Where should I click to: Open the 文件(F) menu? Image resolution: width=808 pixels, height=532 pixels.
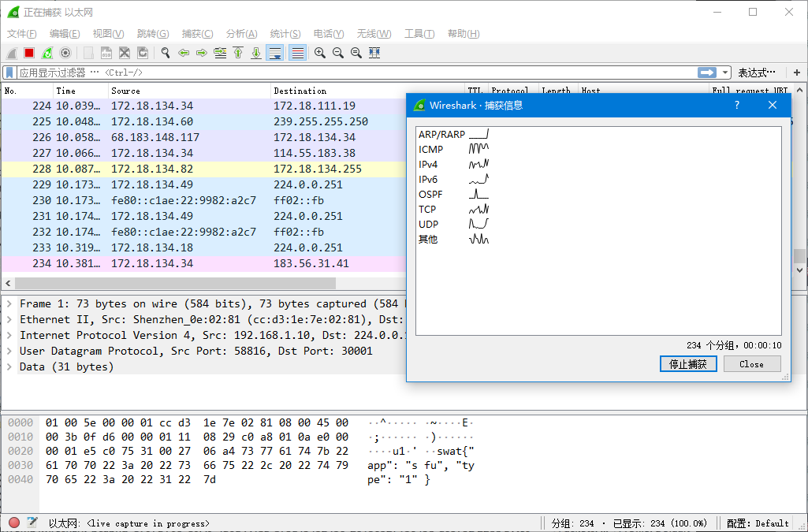(21, 33)
